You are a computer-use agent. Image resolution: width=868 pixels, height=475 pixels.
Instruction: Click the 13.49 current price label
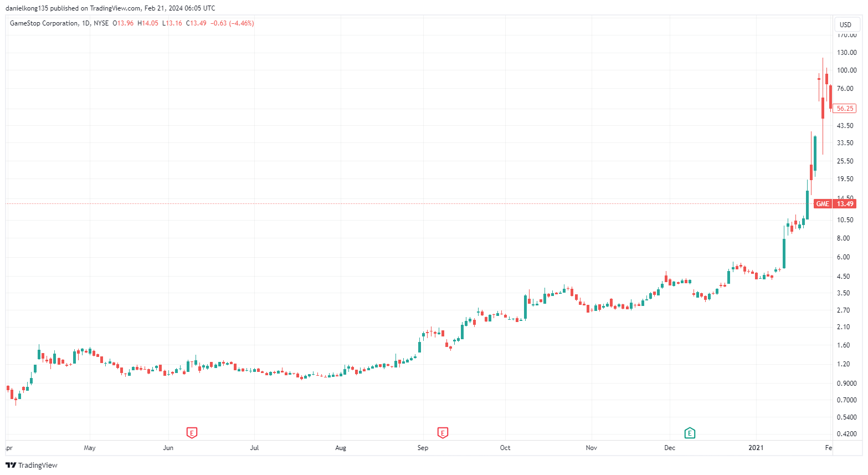(x=845, y=204)
